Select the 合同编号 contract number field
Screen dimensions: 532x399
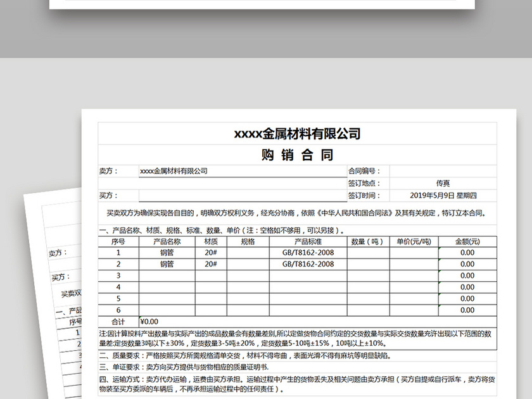coord(439,170)
